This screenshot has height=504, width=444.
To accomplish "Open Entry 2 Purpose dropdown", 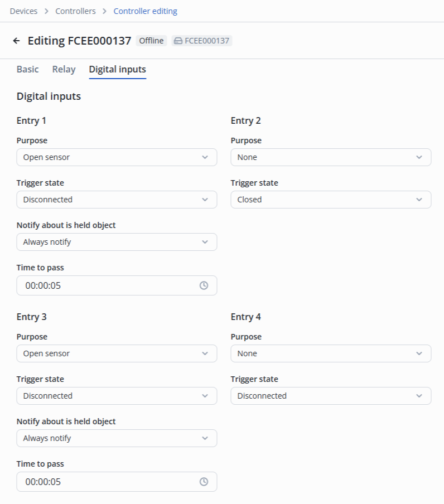I will [x=331, y=157].
